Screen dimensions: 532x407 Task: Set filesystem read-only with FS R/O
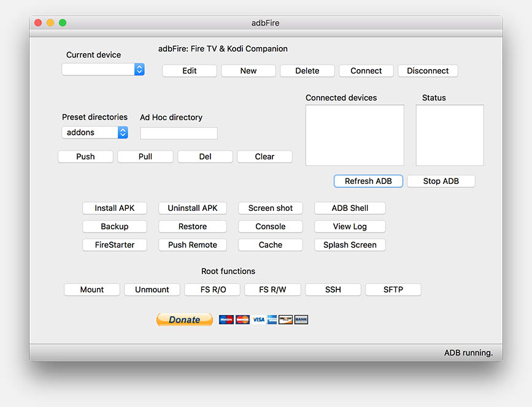click(212, 290)
